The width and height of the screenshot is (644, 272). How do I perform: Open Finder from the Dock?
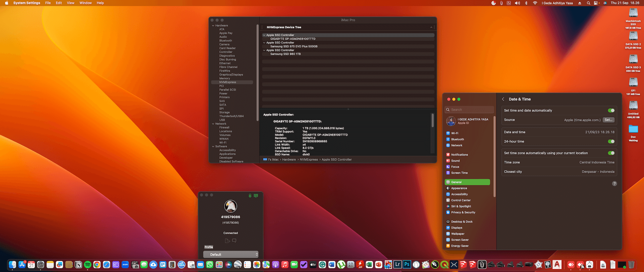click(x=12, y=265)
